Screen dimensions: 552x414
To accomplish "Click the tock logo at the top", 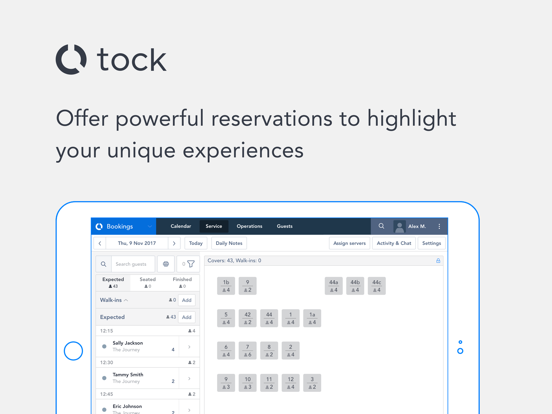I will (x=111, y=59).
